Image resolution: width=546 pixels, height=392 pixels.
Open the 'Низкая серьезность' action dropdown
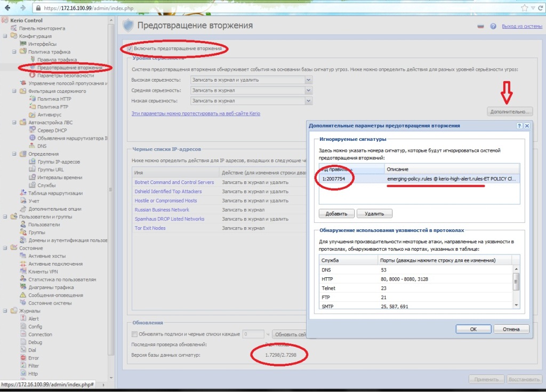(308, 101)
